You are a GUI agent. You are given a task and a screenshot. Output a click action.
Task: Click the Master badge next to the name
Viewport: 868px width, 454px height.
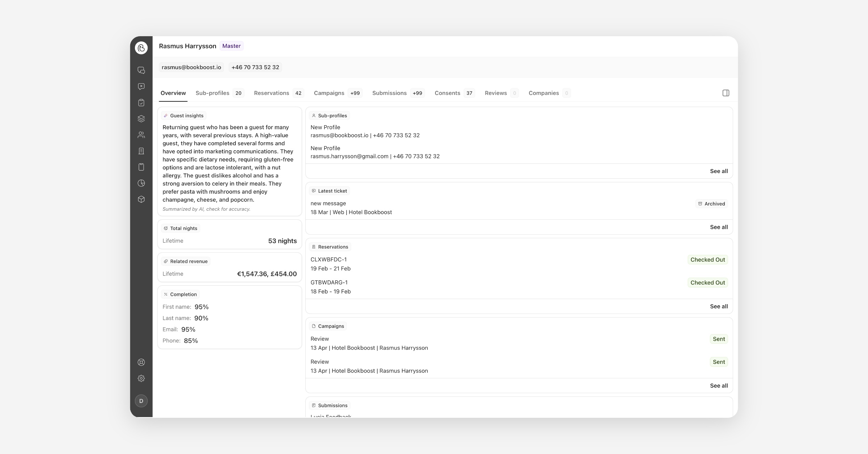pos(231,46)
